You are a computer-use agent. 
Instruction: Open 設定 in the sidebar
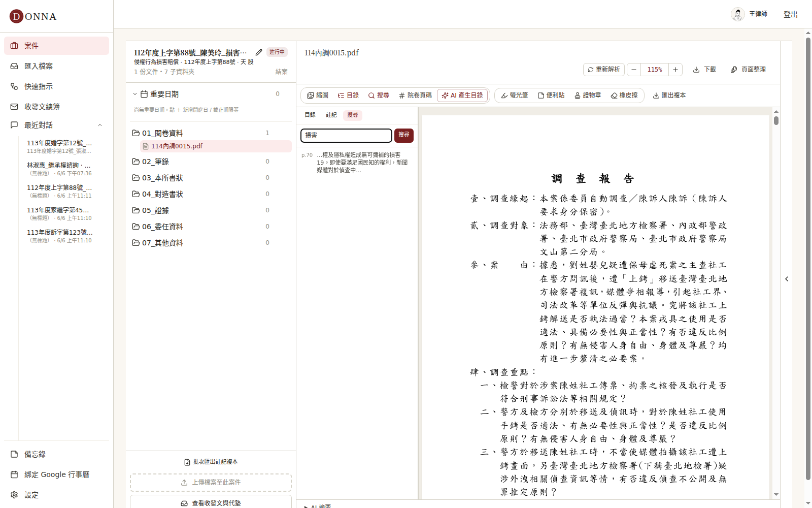(56, 495)
